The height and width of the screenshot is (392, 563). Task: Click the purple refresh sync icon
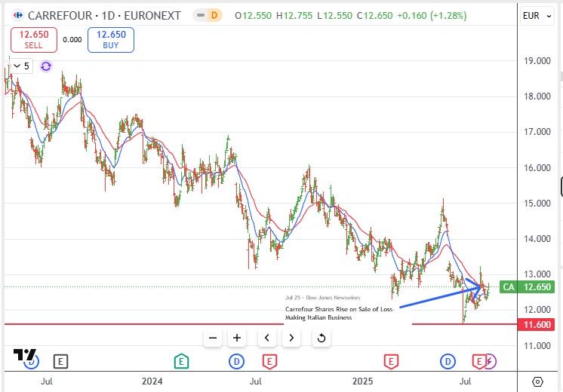(x=46, y=66)
